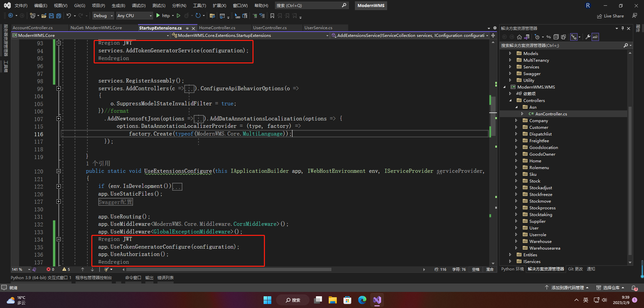Open the 文件(F) menu

pos(21,5)
